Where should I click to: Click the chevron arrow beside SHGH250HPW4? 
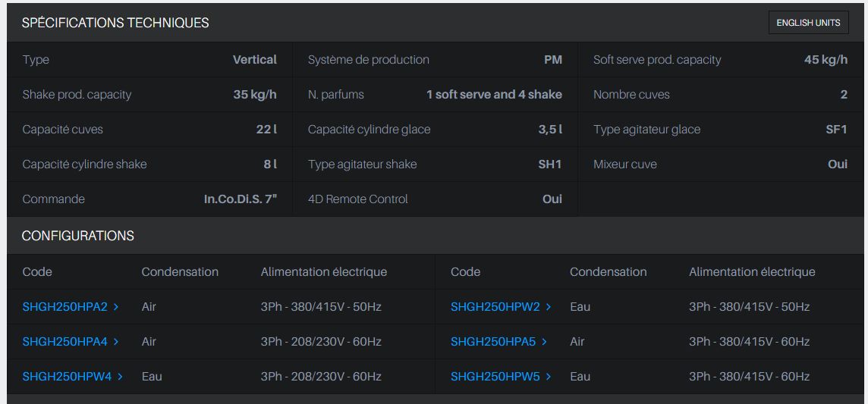coord(120,377)
